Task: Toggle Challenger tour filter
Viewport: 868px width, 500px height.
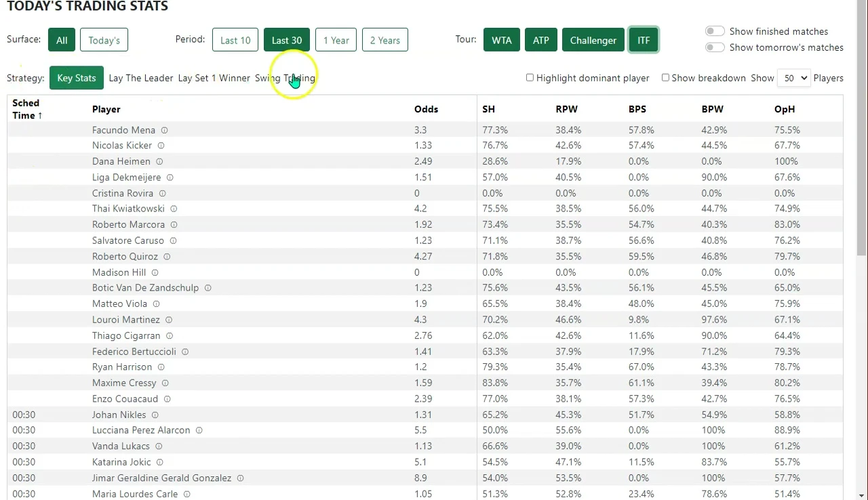Action: pos(593,40)
